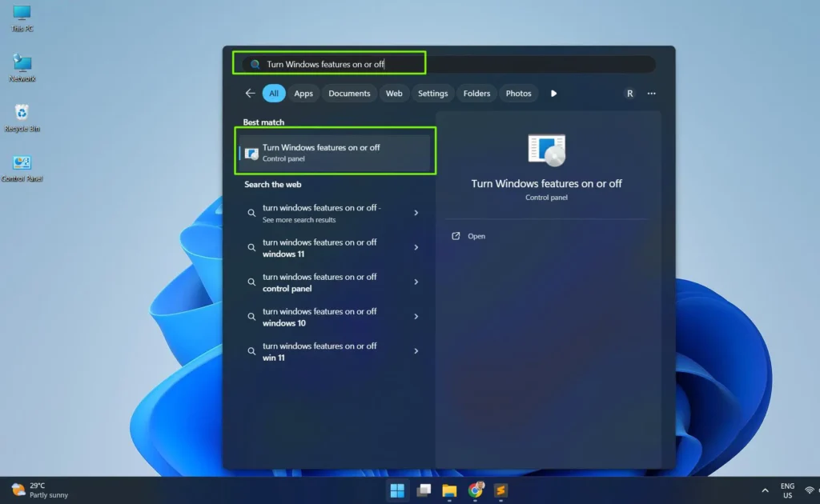Open File Explorer from the taskbar

pyautogui.click(x=449, y=490)
